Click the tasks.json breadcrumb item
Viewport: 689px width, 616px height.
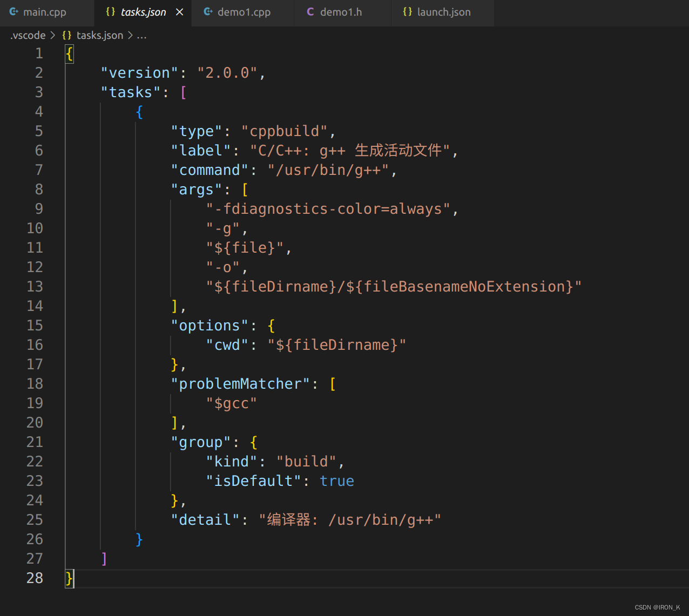pyautogui.click(x=100, y=36)
